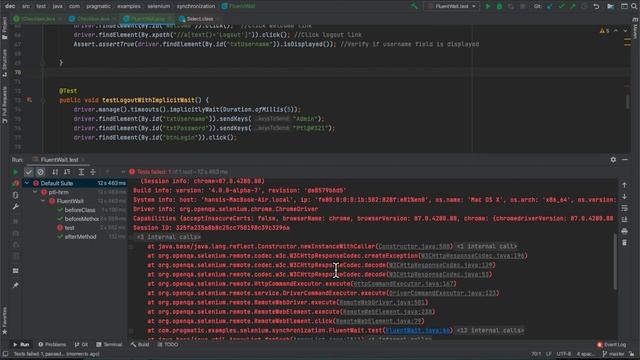Image resolution: width=640 pixels, height=360 pixels.
Task: Switch to the second Checkbox.java editor tab
Action: pyautogui.click(x=92, y=19)
